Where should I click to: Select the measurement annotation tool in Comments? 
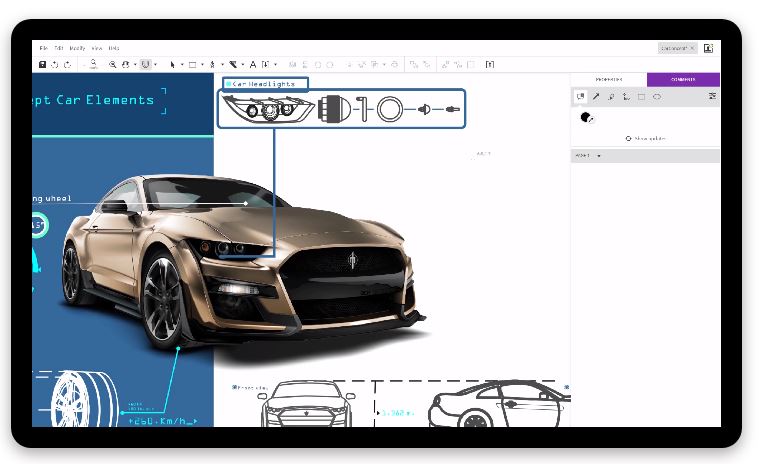(626, 97)
